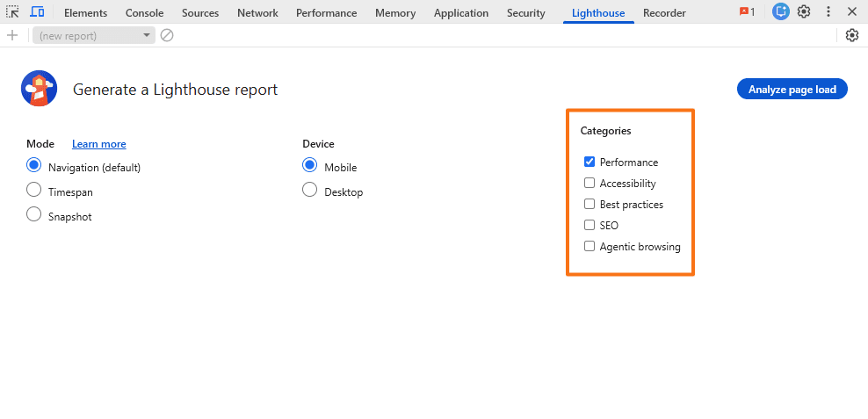The image size is (868, 419).
Task: Open DevTools settings gear in top bar
Action: tap(804, 11)
